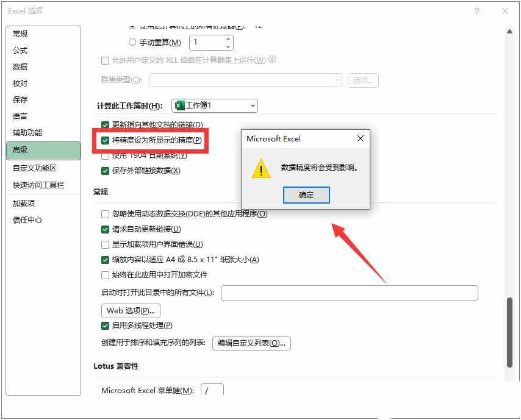The image size is (521, 420).
Task: Increase manual recalculation count with up arrow
Action: coord(228,39)
